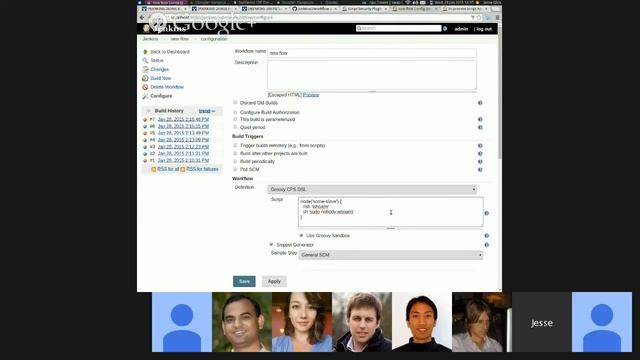Click the Jenkins breadcrumb item

tap(150, 39)
